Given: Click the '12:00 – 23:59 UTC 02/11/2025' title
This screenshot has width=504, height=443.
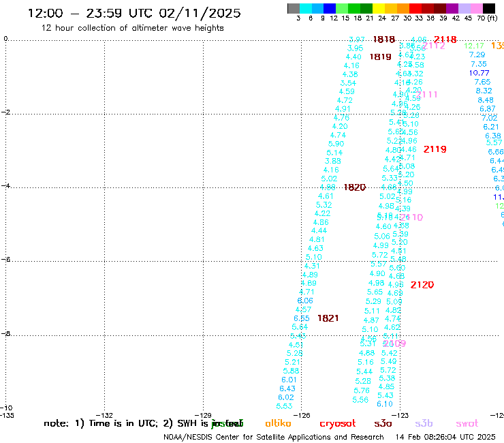Looking at the screenshot, I should tap(134, 13).
